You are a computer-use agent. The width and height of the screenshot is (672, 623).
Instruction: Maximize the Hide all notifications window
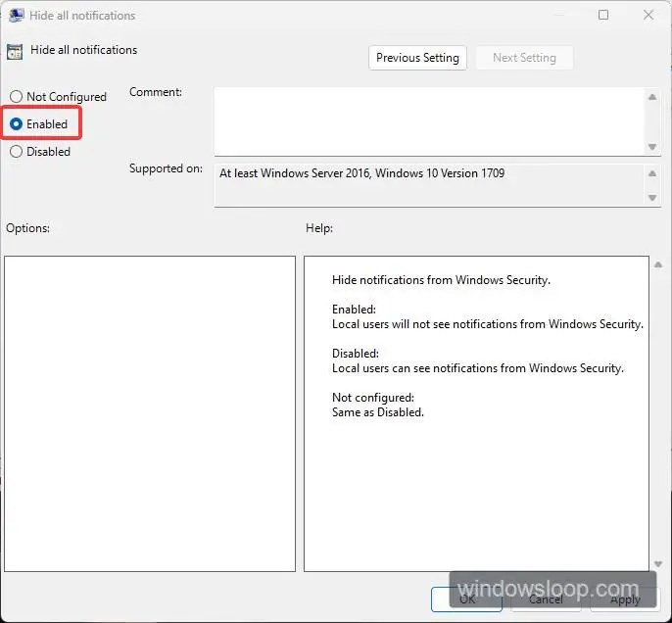pyautogui.click(x=603, y=15)
